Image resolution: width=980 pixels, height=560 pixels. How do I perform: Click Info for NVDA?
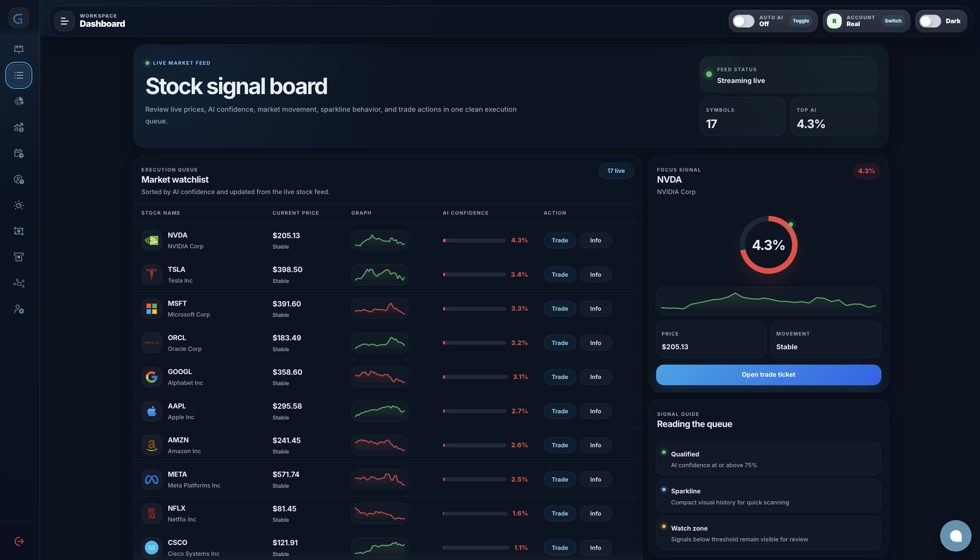(x=596, y=240)
